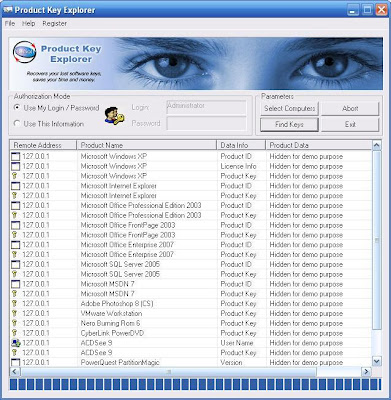
Task: Select 'PowerQuest PartitionMagic' product name
Action: point(120,362)
